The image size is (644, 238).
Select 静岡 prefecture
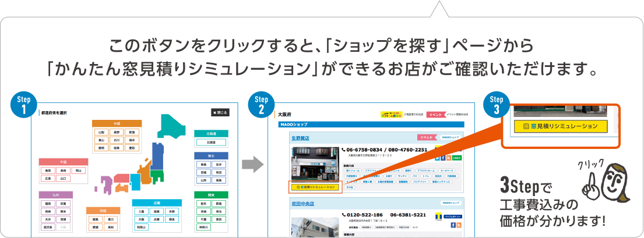[x=101, y=148]
